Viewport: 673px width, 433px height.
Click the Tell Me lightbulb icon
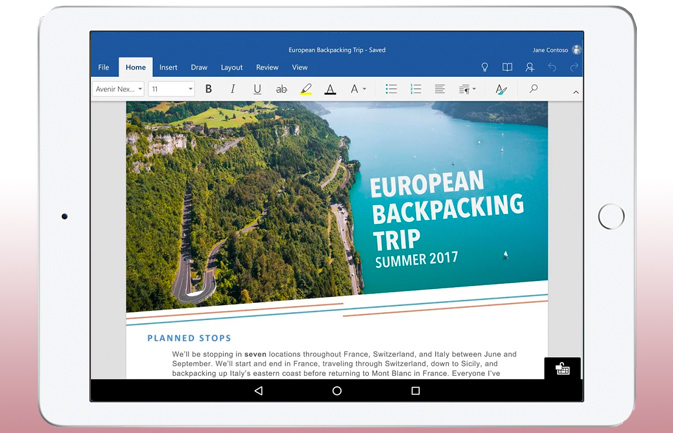click(485, 67)
